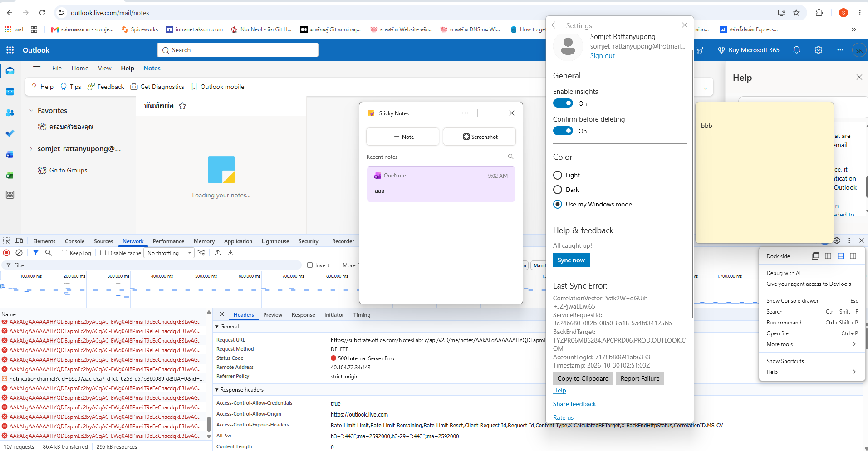Click the Calendar icon in left rail
This screenshot has width=868, height=451.
click(10, 92)
